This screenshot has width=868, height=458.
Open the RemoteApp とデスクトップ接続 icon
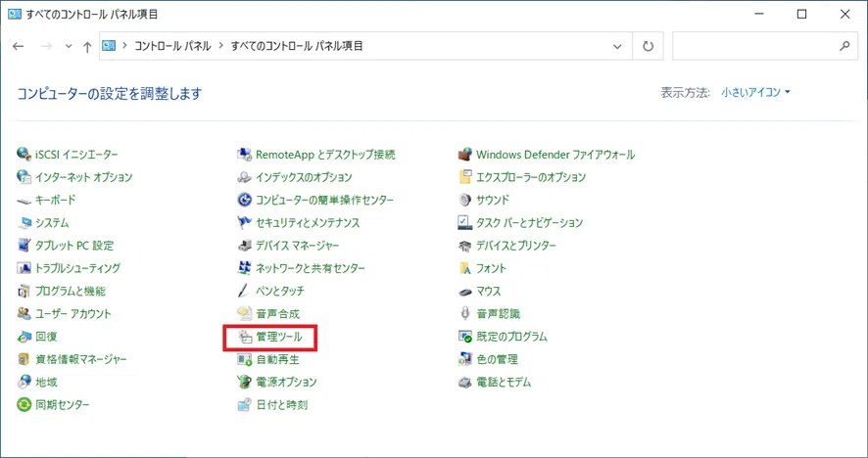tap(244, 155)
